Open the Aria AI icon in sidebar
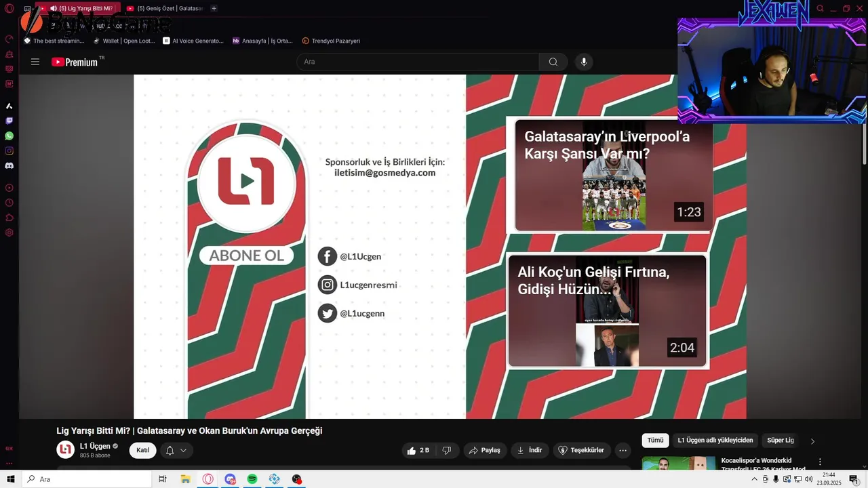Screen dimensions: 868x488 click(9, 106)
